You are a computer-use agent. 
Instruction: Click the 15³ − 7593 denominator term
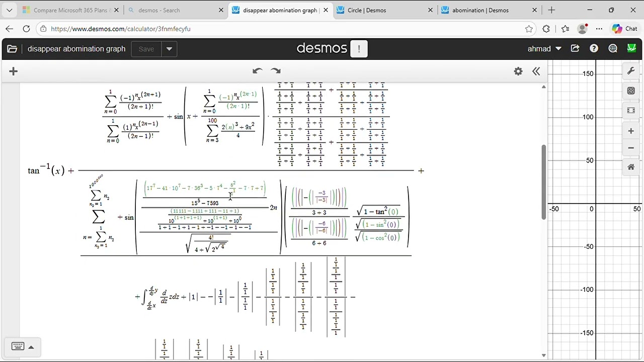[x=205, y=203]
